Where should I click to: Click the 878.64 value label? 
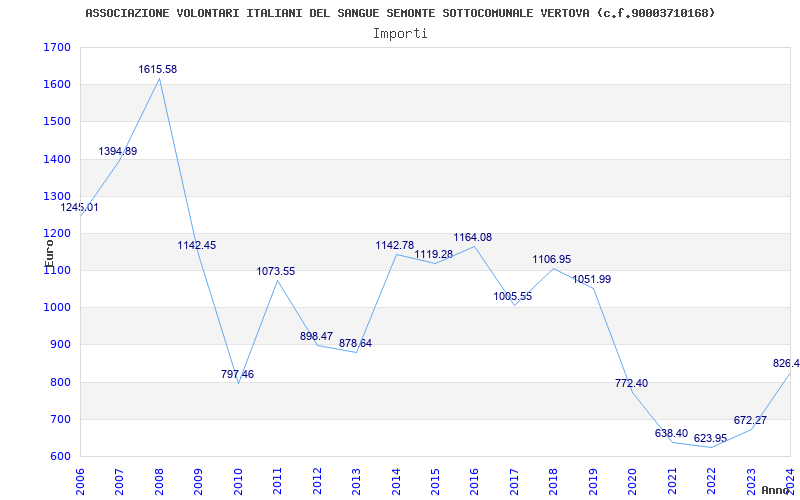356,344
